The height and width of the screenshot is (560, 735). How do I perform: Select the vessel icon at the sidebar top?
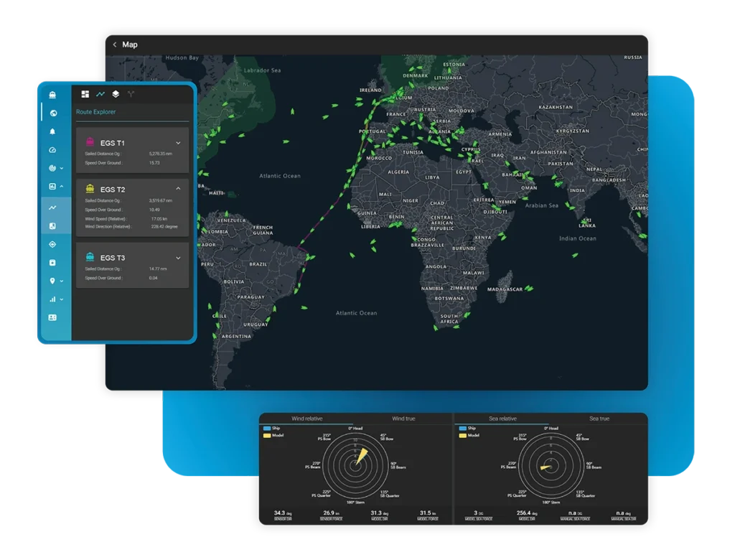tap(53, 95)
